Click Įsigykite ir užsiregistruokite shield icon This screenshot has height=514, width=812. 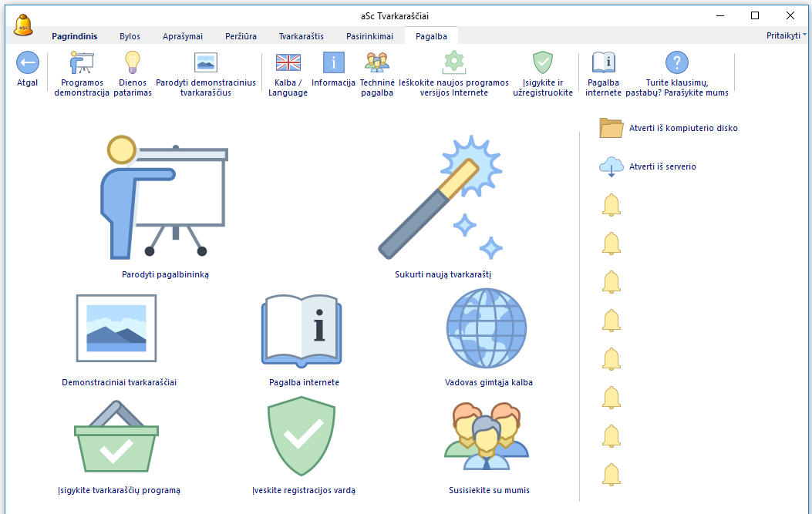click(x=543, y=63)
